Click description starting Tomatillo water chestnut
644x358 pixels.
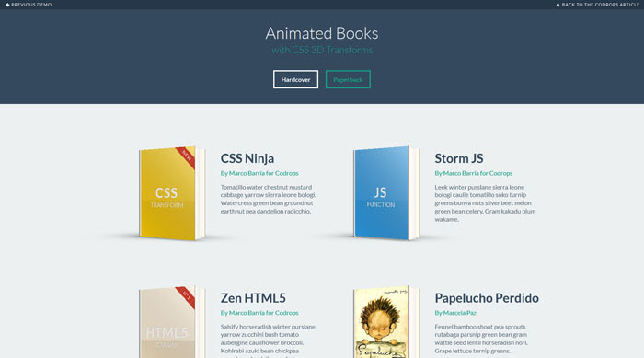coord(269,199)
